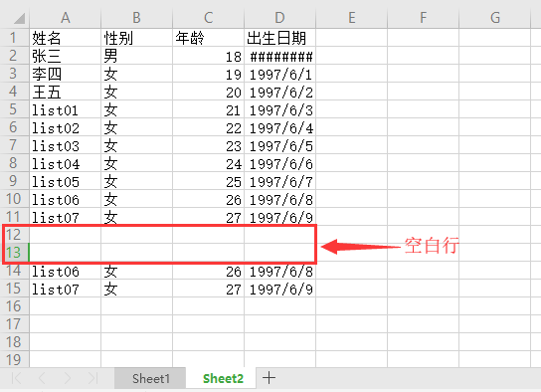This screenshot has height=392, width=541.
Task: Select list07 cell in row 15
Action: (x=66, y=289)
